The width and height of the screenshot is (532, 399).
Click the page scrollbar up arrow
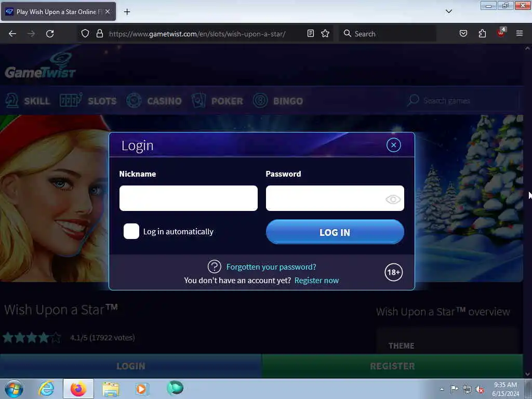(x=527, y=48)
